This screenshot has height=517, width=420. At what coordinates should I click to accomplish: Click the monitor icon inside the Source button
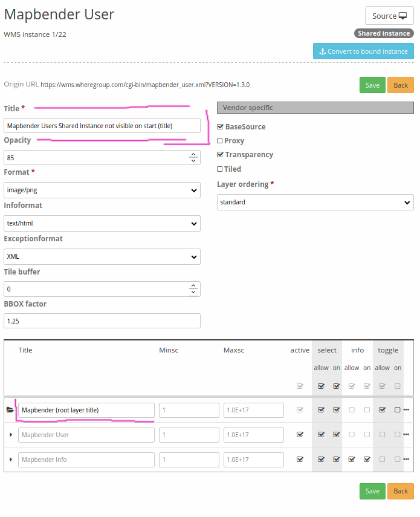pyautogui.click(x=402, y=15)
